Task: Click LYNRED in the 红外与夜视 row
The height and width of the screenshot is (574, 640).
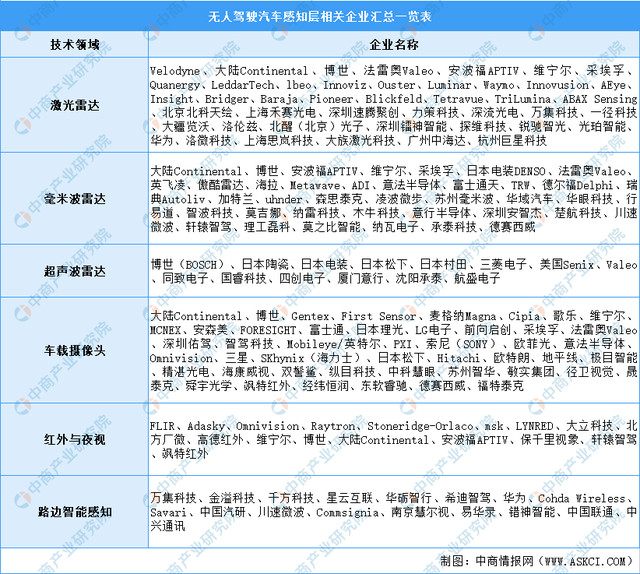Action: [x=534, y=427]
